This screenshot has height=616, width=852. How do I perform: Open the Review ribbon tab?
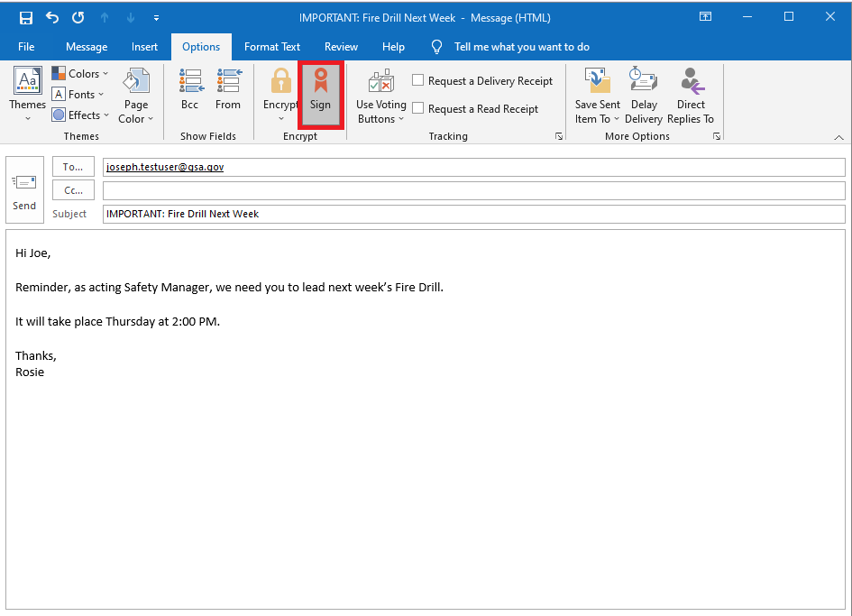341,46
